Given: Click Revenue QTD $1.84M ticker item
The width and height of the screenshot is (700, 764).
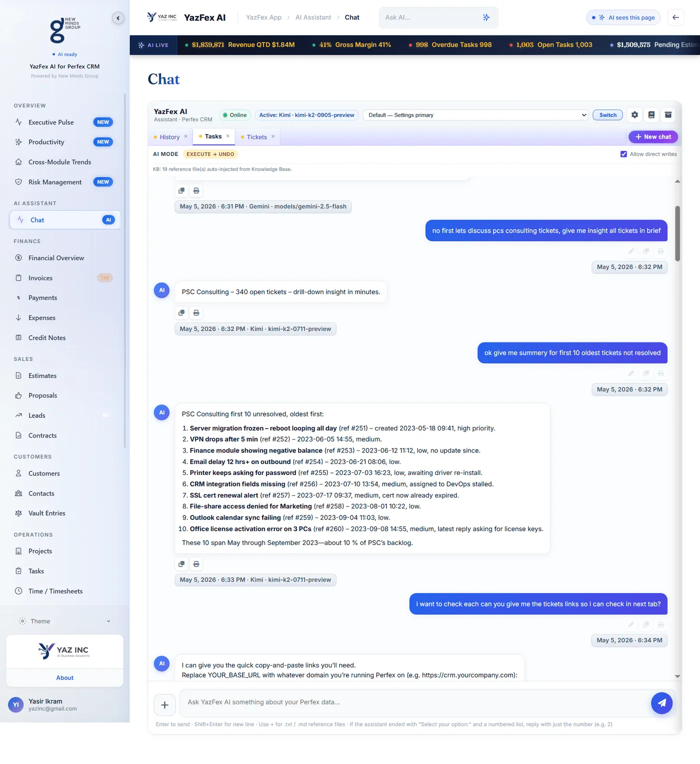Looking at the screenshot, I should pyautogui.click(x=240, y=45).
